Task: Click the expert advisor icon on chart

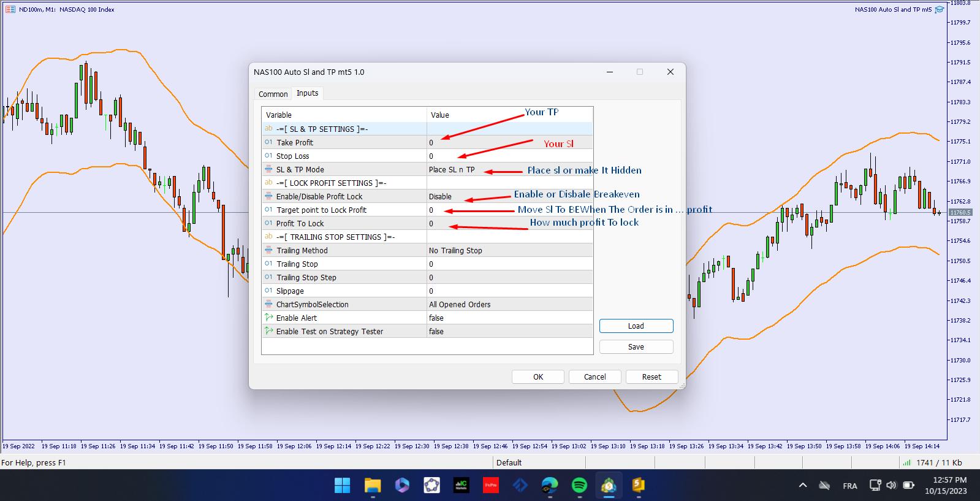Action: point(939,9)
